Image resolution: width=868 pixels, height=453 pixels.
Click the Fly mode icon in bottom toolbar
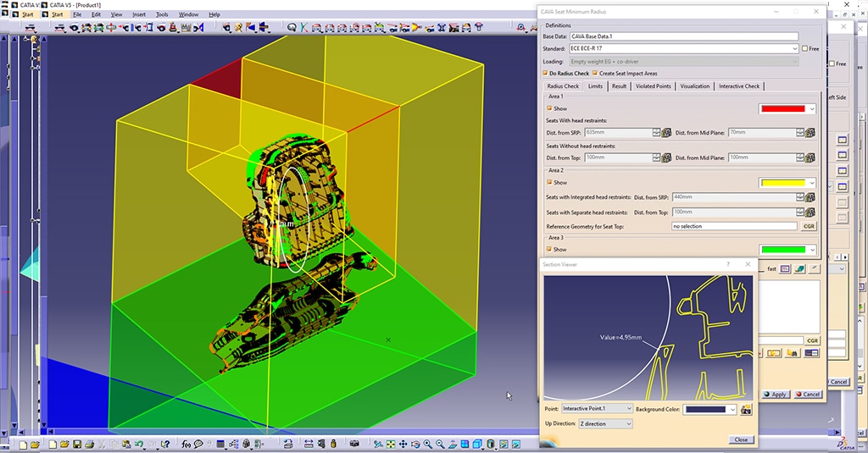[x=377, y=445]
